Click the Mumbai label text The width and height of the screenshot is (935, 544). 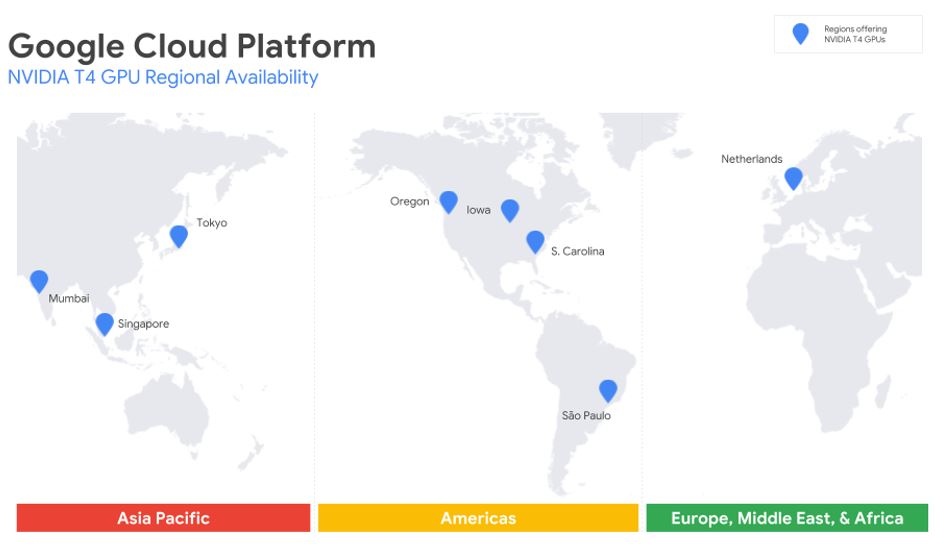pos(69,298)
